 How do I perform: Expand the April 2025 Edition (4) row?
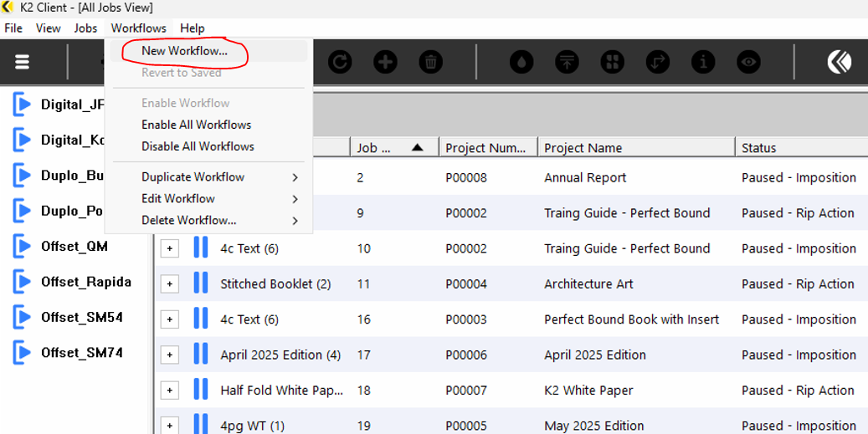169,355
